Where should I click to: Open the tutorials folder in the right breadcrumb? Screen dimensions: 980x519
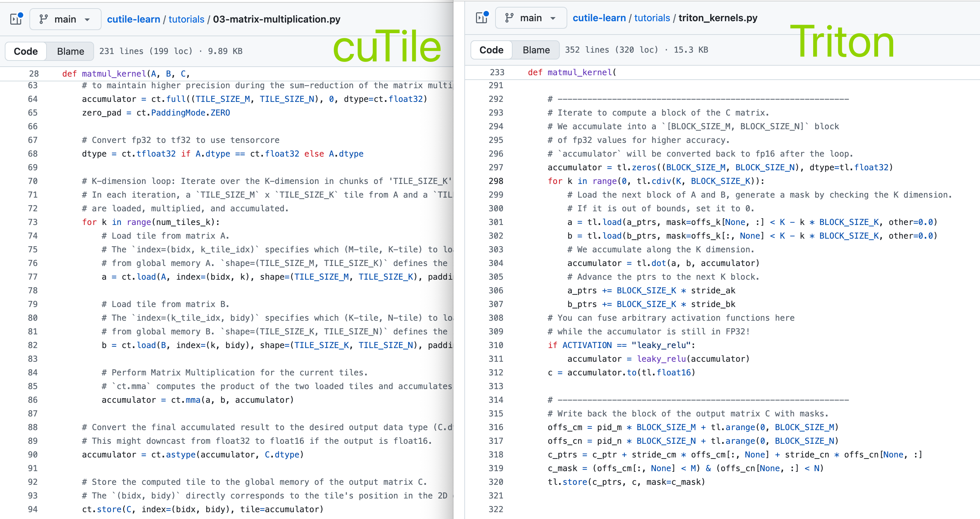click(x=652, y=18)
